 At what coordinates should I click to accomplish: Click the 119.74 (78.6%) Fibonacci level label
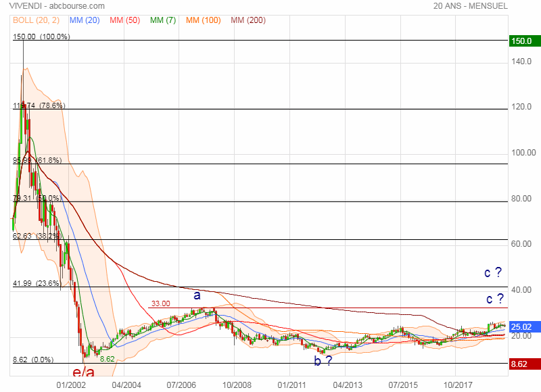39,105
